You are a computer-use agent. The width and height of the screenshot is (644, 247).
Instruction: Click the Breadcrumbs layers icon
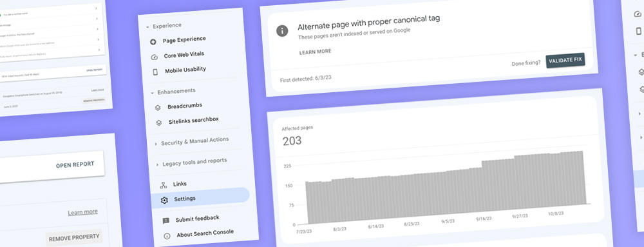(158, 108)
